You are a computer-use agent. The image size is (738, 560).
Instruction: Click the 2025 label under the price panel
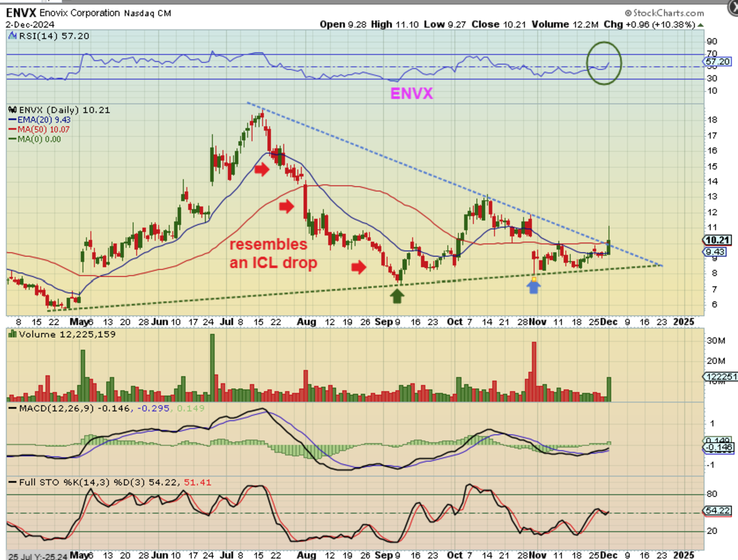pos(684,322)
